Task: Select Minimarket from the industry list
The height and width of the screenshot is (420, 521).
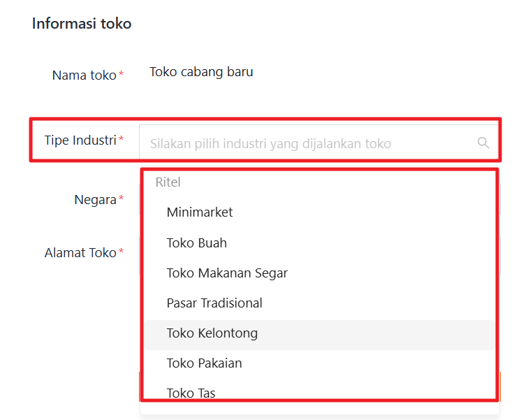Action: pos(200,212)
